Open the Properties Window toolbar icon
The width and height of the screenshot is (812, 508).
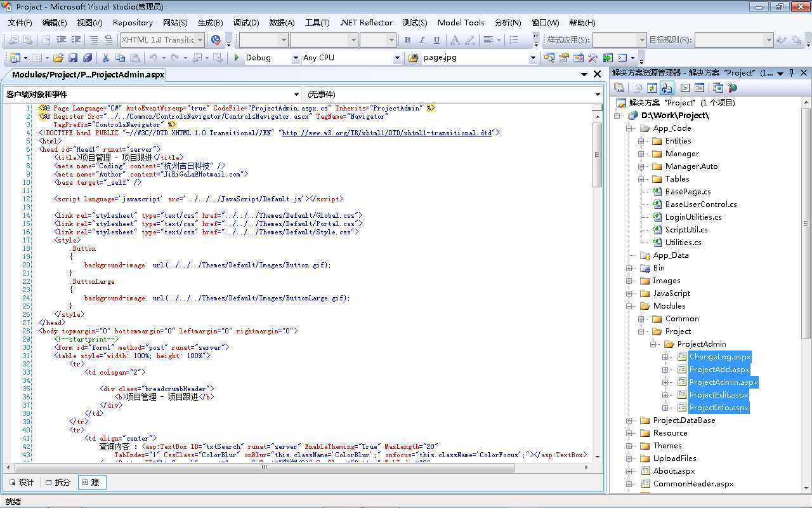point(563,58)
